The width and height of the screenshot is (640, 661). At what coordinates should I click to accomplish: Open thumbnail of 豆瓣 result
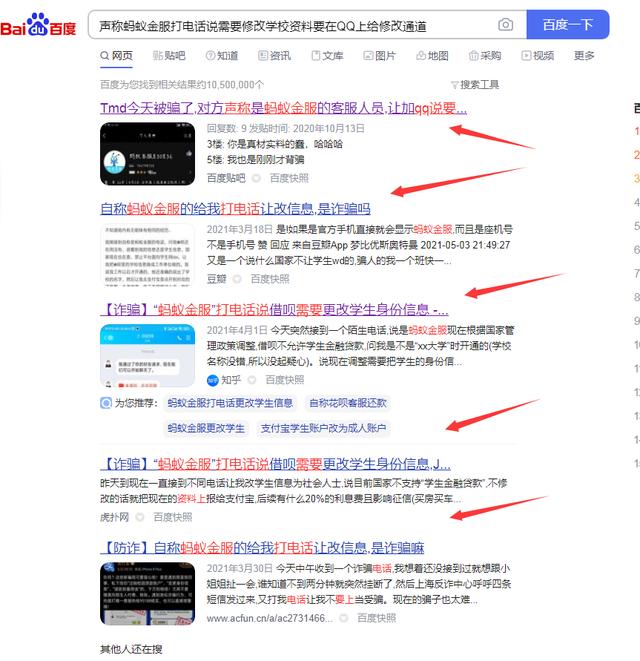coord(148,255)
